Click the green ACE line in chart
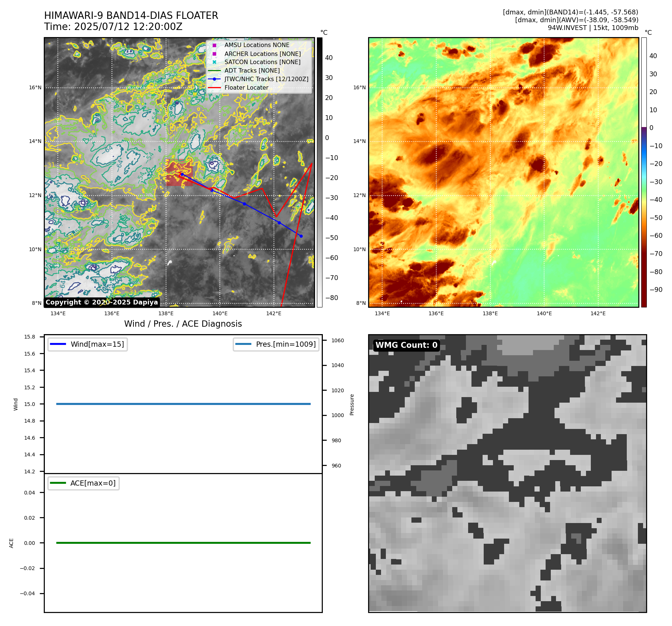 (183, 543)
